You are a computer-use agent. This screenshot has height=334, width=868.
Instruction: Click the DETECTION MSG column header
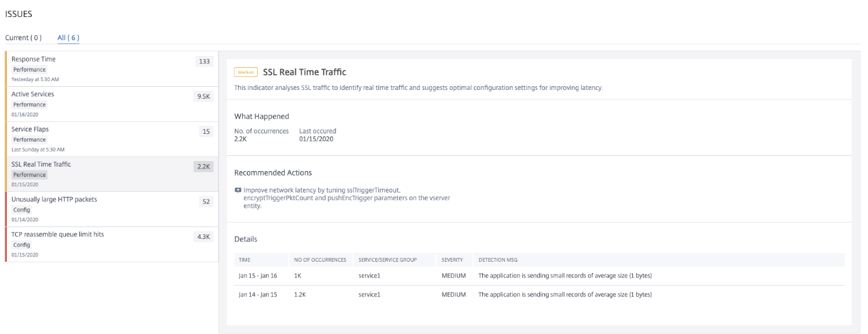498,259
